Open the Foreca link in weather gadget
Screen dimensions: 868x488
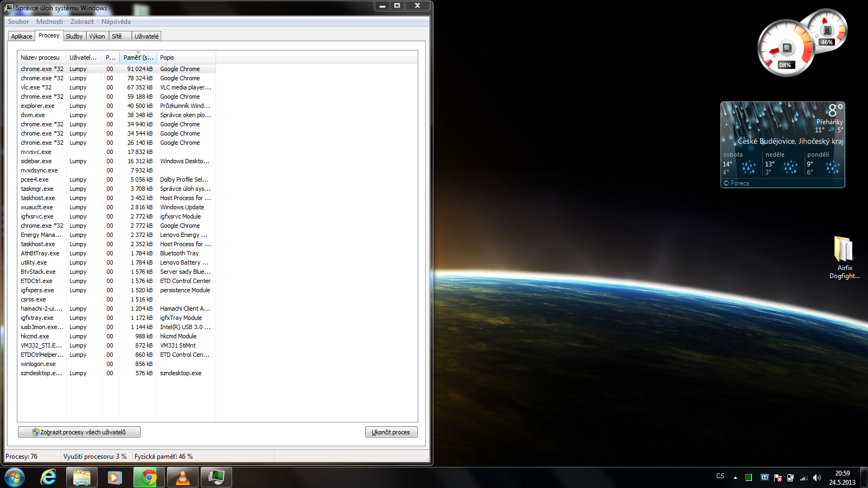point(736,183)
